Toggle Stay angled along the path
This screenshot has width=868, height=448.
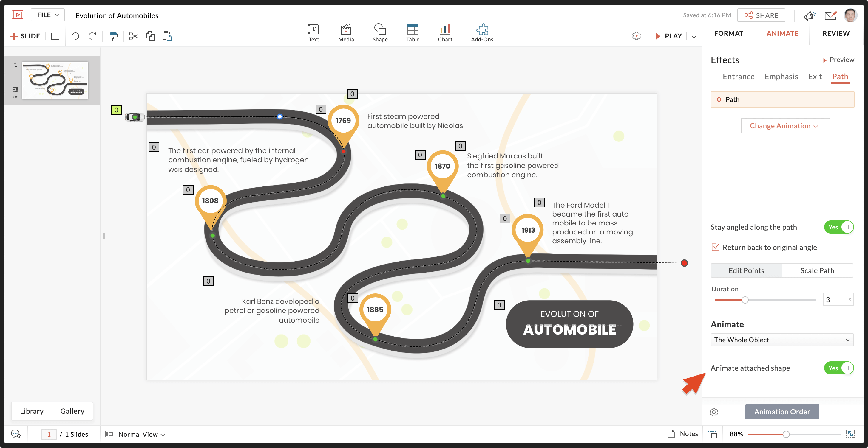pos(839,227)
